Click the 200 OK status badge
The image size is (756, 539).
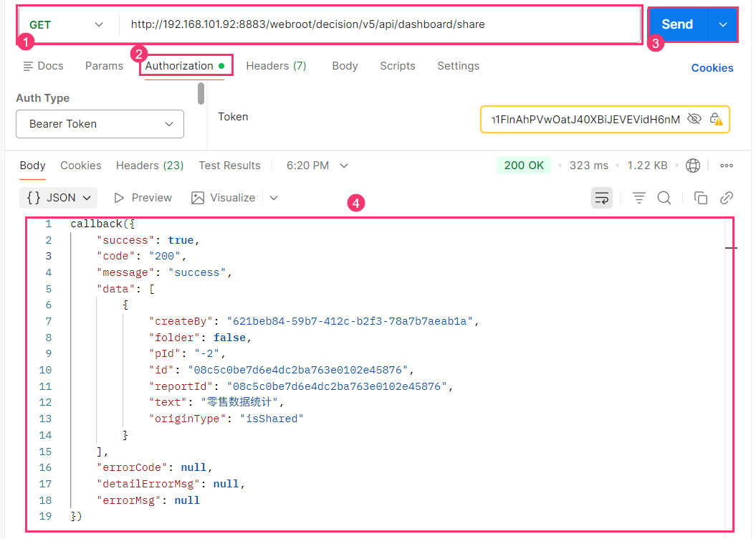(x=524, y=166)
